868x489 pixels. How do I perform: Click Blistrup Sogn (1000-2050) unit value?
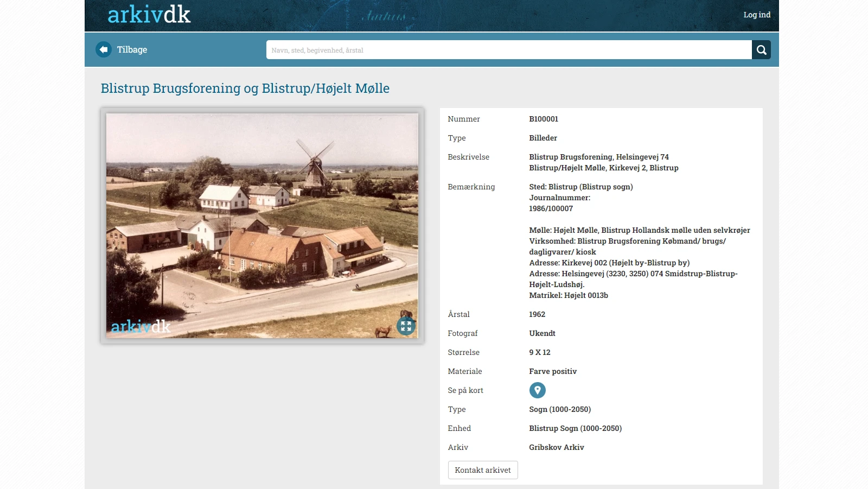[575, 428]
